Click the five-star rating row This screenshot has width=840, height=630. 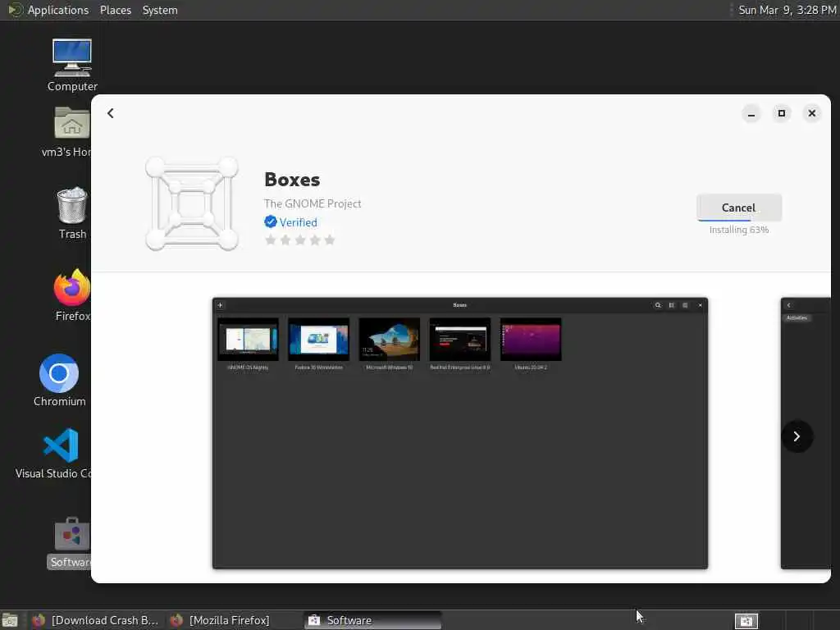[300, 240]
